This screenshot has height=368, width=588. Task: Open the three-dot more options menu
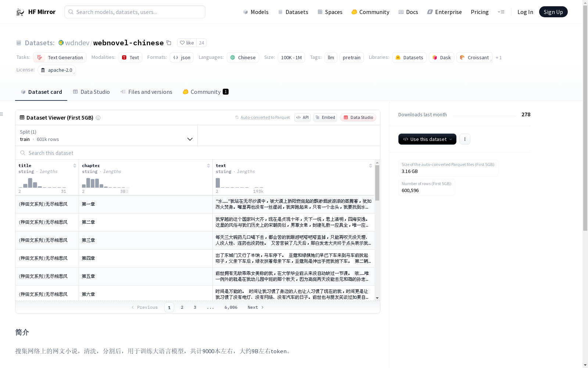click(465, 139)
